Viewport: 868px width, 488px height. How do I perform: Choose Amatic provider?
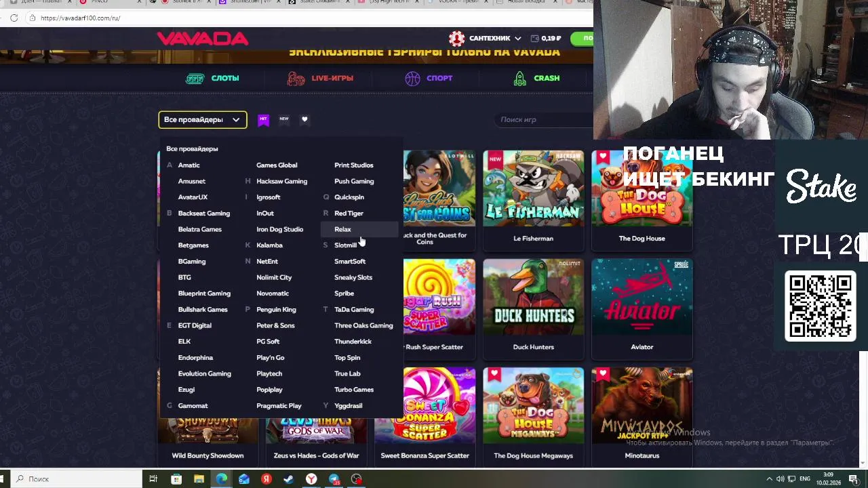[189, 165]
